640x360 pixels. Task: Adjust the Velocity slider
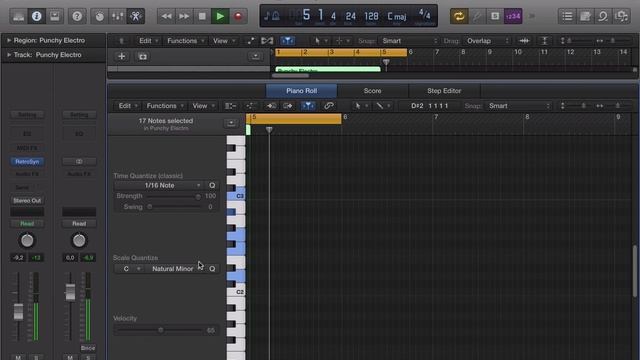coord(160,330)
